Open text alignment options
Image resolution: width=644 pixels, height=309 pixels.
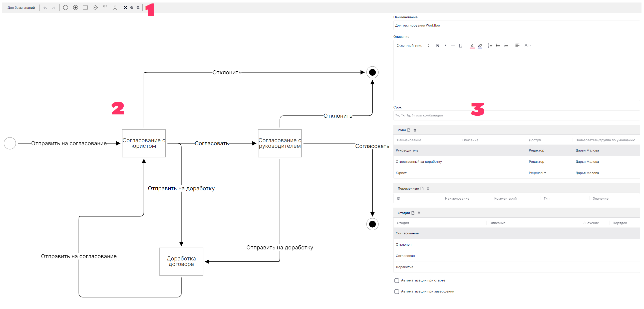pyautogui.click(x=517, y=46)
